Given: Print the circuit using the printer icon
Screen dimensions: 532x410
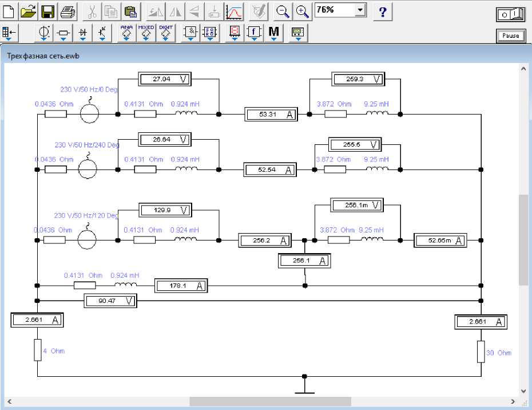Looking at the screenshot, I should coord(67,11).
